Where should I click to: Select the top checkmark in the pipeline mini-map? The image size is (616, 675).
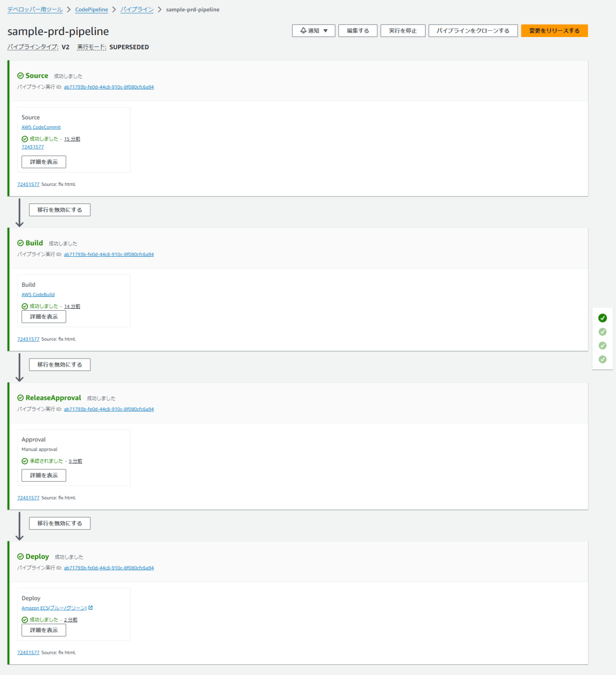pyautogui.click(x=602, y=317)
